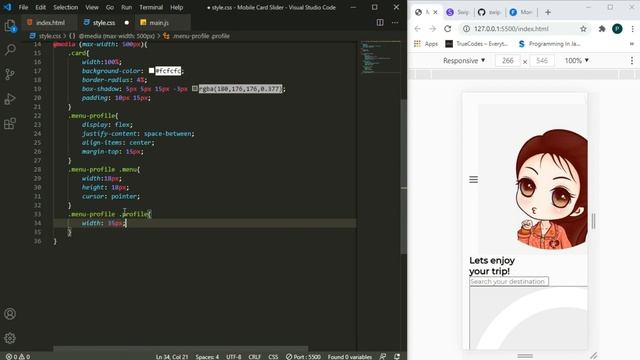The image size is (640, 360).
Task: Open the View menu
Action: tap(92, 7)
